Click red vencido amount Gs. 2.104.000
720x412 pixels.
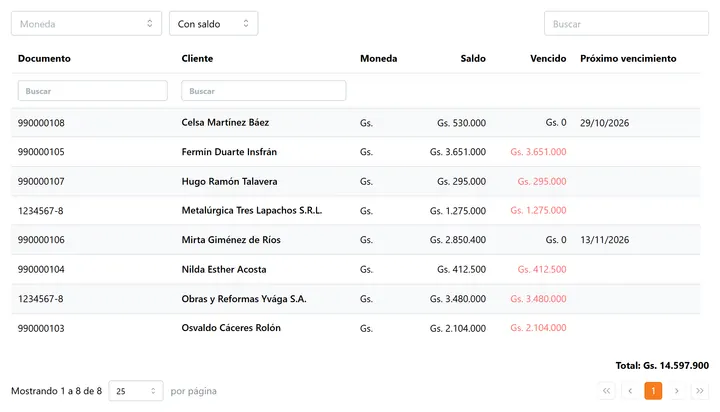point(538,328)
